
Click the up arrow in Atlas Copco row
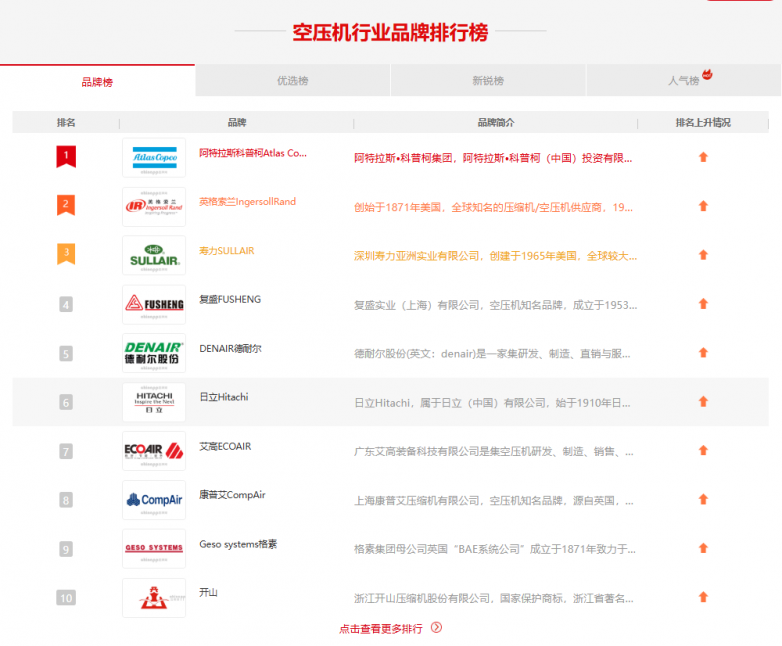pos(703,157)
